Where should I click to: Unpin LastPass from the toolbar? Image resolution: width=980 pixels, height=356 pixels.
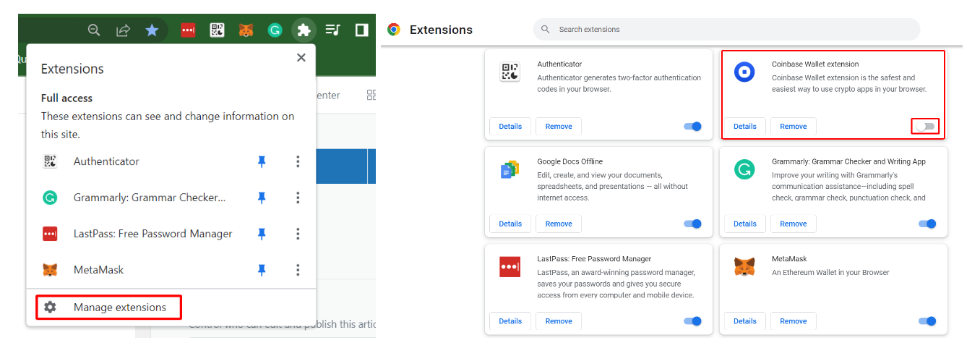262,234
